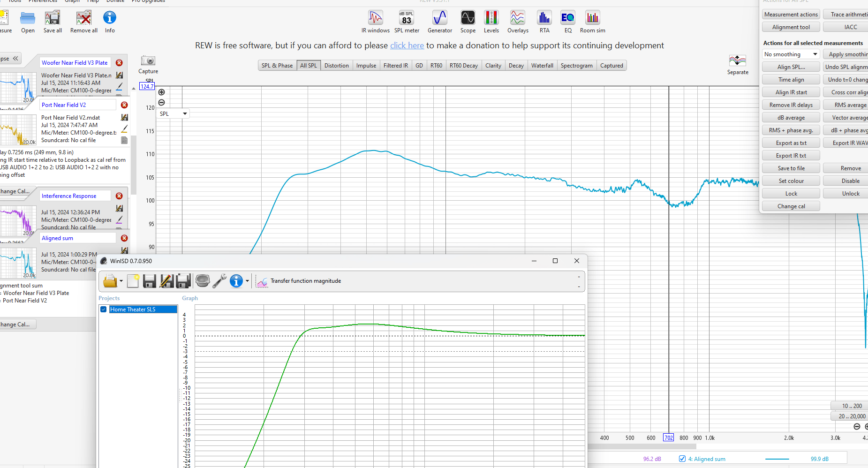This screenshot has height=468, width=868.
Task: Switch to the Clarity tab
Action: tap(493, 66)
